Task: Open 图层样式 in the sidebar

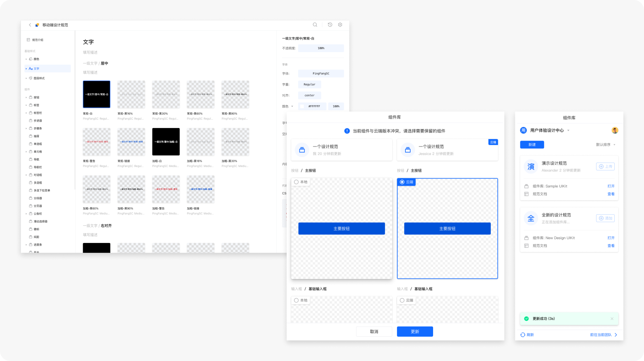Action: [39, 78]
